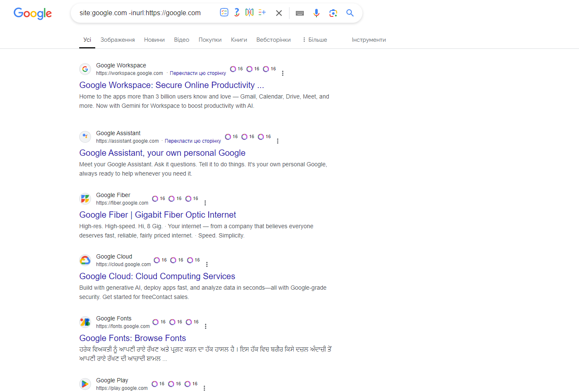Open Google Fonts: Browse Fonts link
579x392 pixels.
click(x=133, y=338)
